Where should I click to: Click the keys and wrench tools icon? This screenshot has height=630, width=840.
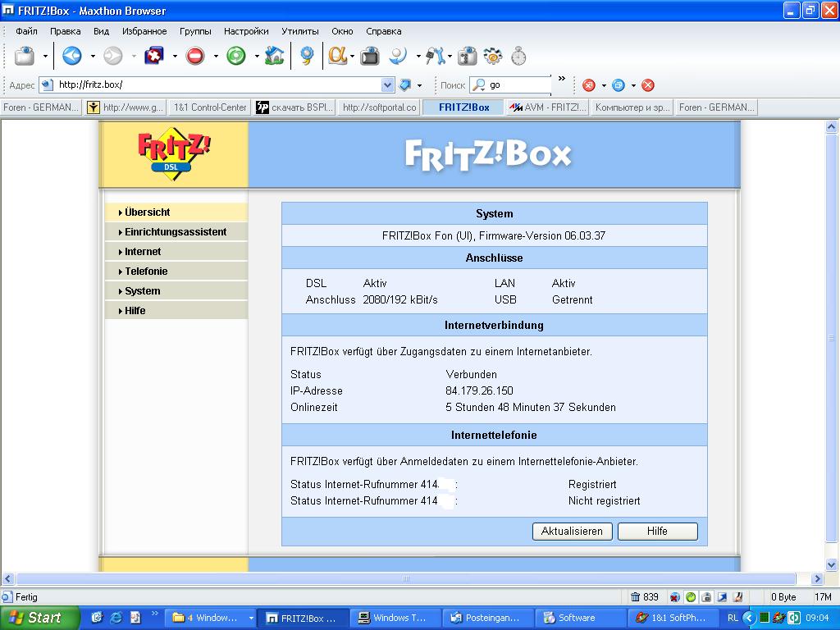pos(435,56)
